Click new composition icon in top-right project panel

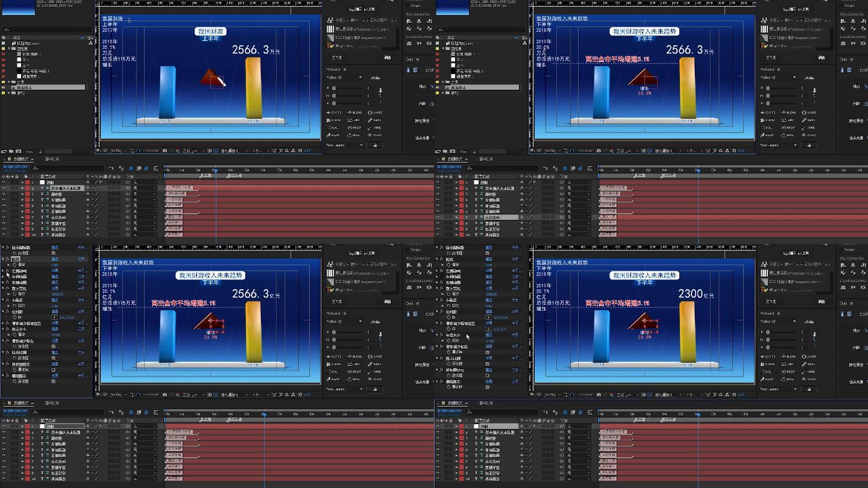click(453, 151)
